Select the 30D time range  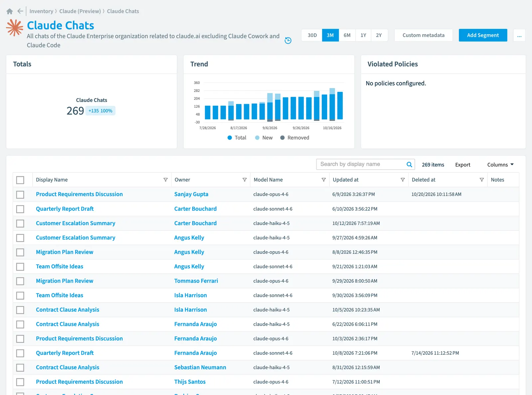pos(312,35)
